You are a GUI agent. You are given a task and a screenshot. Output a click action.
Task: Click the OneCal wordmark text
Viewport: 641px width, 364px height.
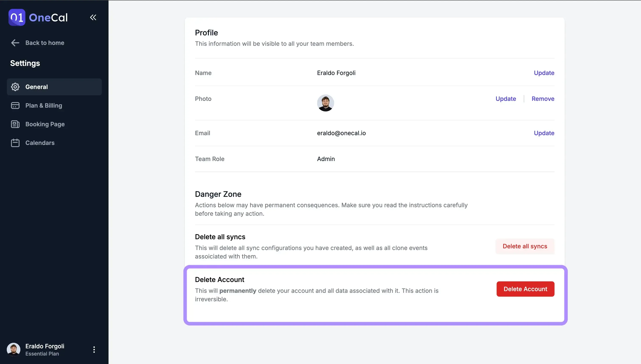pos(48,18)
